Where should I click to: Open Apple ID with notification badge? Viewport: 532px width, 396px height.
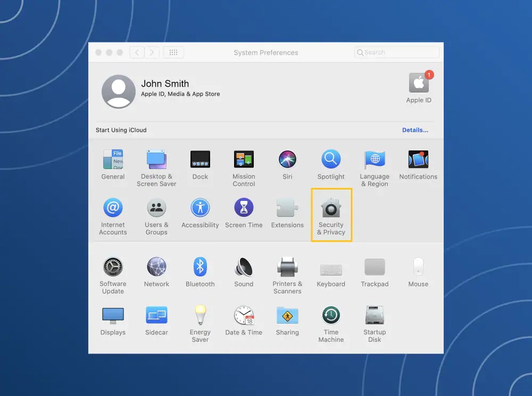pos(419,87)
